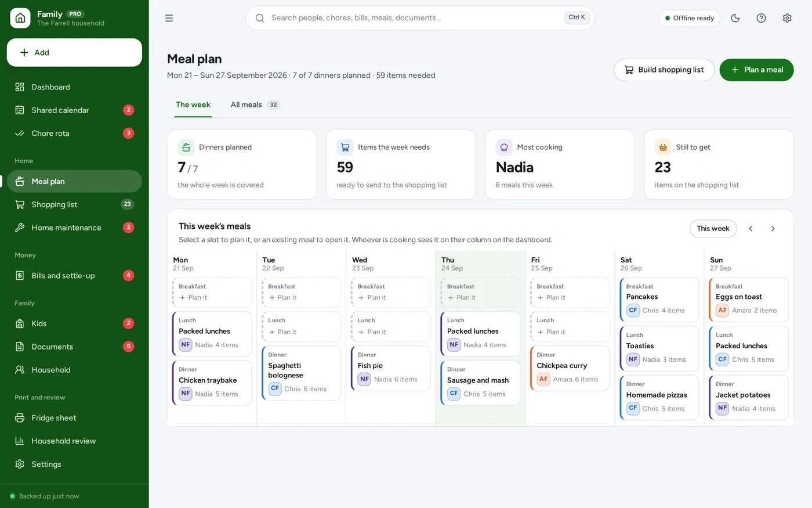The width and height of the screenshot is (812, 508).
Task: Click the Fridge sheet printer icon
Action: 20,418
